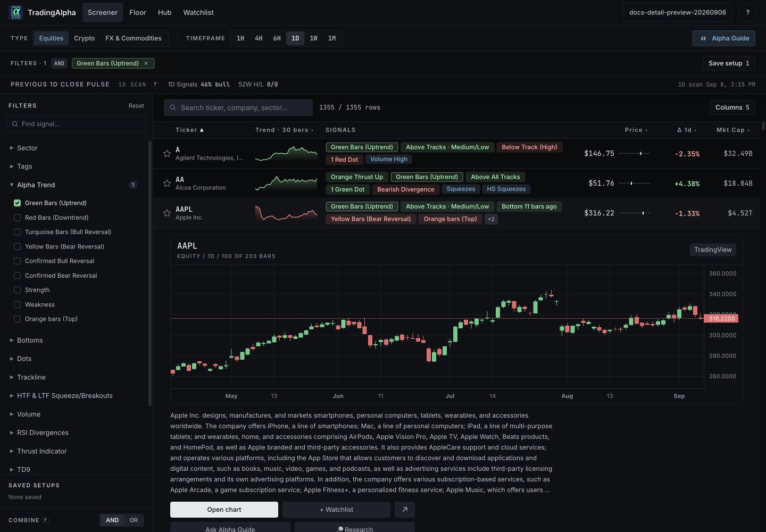Click the TradingView chart button
Image resolution: width=766 pixels, height=532 pixels.
713,250
